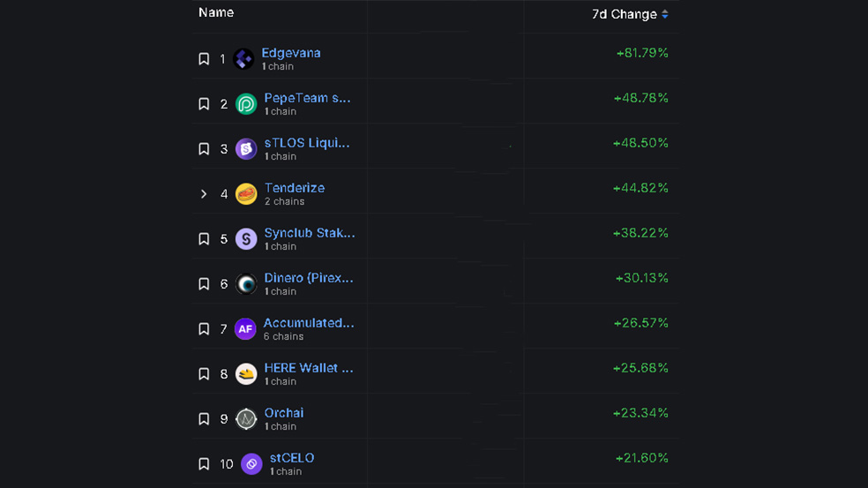
Task: Click the Tenderize yellow logo icon
Action: tap(246, 194)
